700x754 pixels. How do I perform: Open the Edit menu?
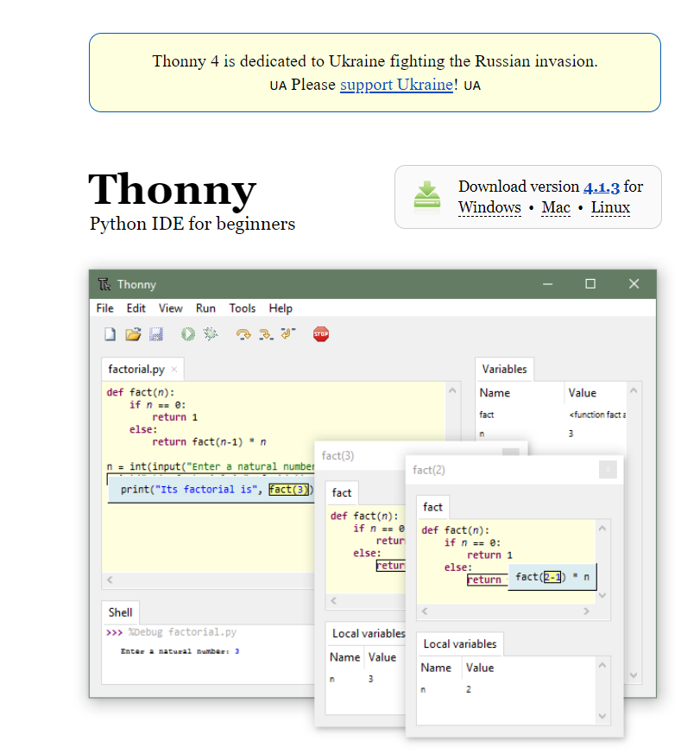[x=136, y=308]
